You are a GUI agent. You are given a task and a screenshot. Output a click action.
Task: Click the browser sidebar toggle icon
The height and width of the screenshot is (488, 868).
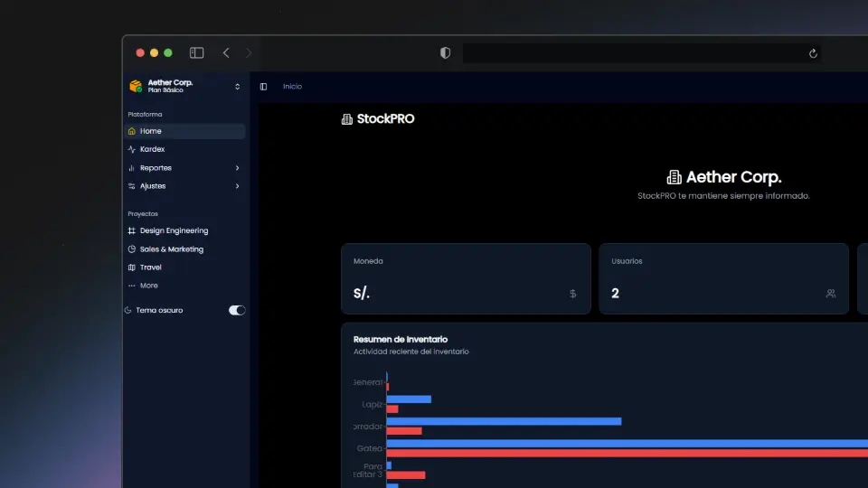pyautogui.click(x=196, y=52)
